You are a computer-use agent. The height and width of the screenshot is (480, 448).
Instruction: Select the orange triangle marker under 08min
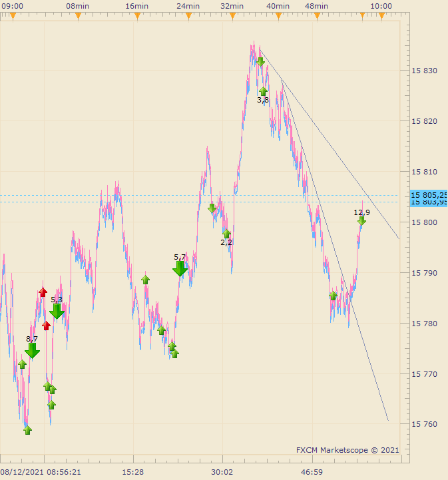click(79, 16)
